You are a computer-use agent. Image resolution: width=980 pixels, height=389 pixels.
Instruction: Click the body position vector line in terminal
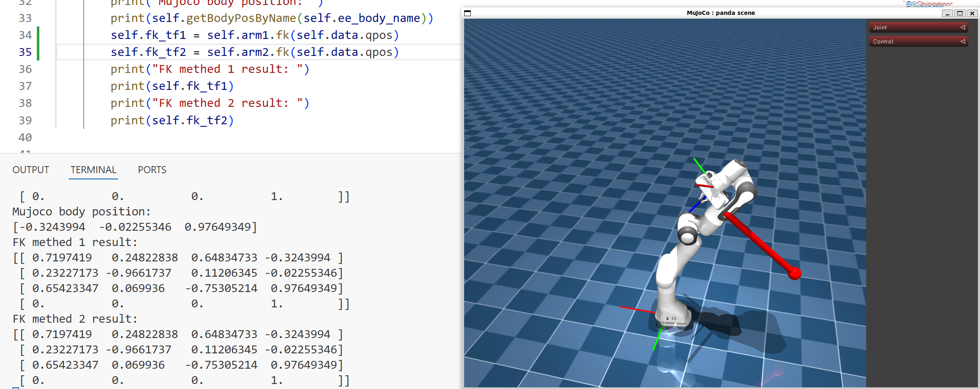135,227
